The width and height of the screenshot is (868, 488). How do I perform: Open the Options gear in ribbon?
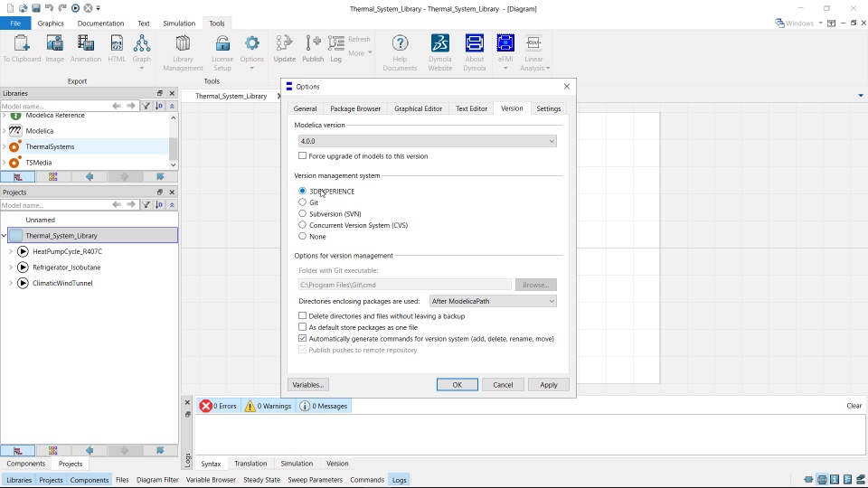coord(252,43)
